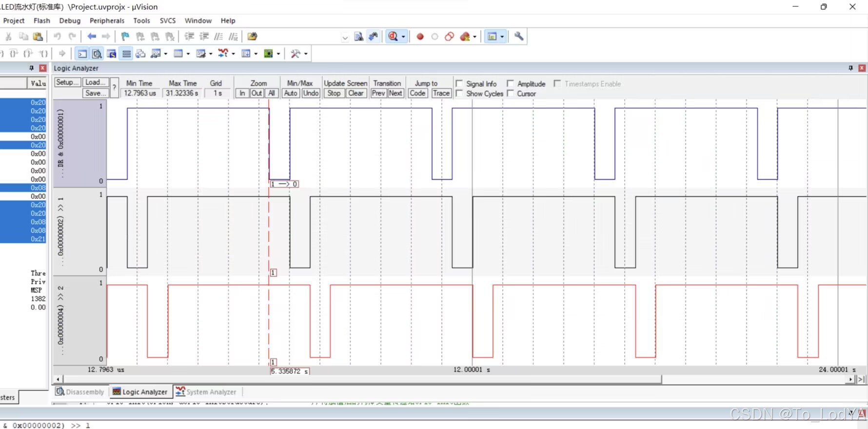
Task: Click enable/disable breakpoint hollow circle icon
Action: (434, 37)
